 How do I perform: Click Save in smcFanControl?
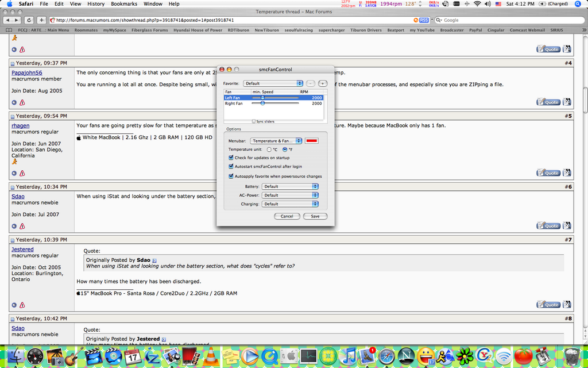point(315,216)
